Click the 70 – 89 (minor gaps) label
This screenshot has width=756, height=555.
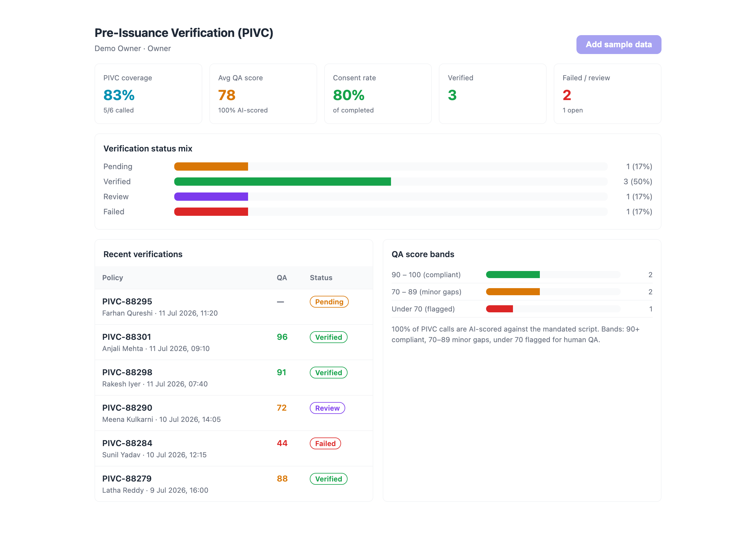coord(426,292)
